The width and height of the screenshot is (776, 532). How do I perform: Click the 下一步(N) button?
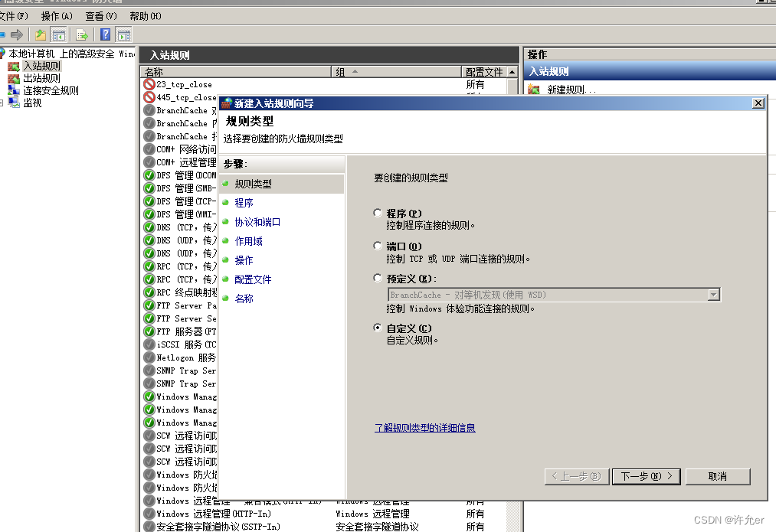click(x=646, y=477)
